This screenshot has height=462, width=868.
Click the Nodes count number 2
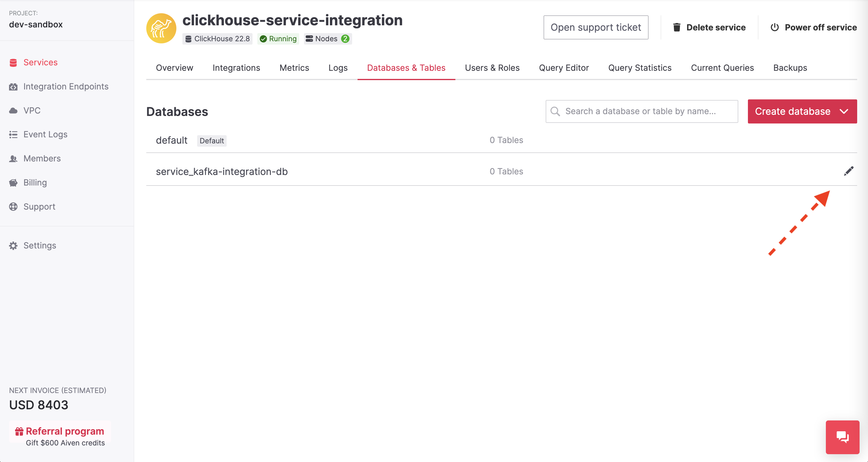(345, 39)
